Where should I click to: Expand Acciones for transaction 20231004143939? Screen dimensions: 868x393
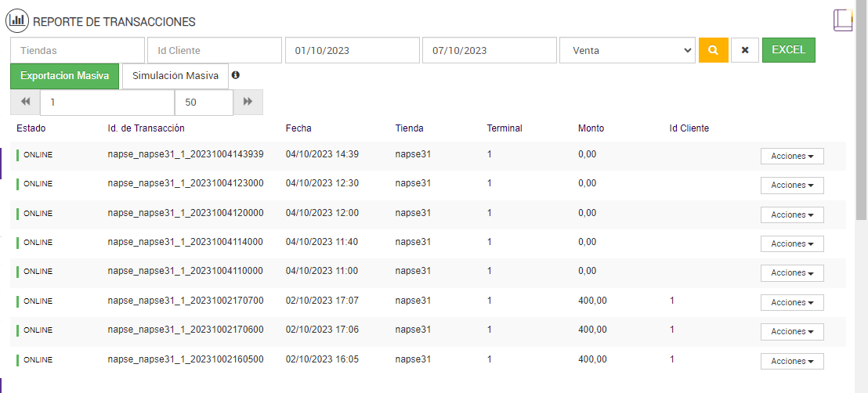(791, 156)
